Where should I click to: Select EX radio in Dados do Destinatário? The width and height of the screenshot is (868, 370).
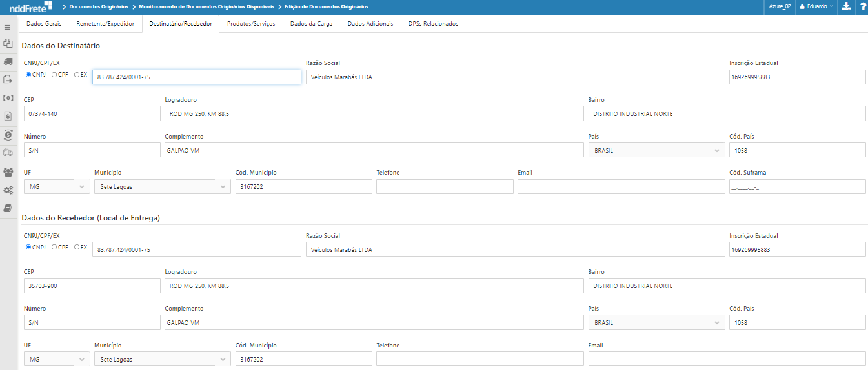[77, 75]
